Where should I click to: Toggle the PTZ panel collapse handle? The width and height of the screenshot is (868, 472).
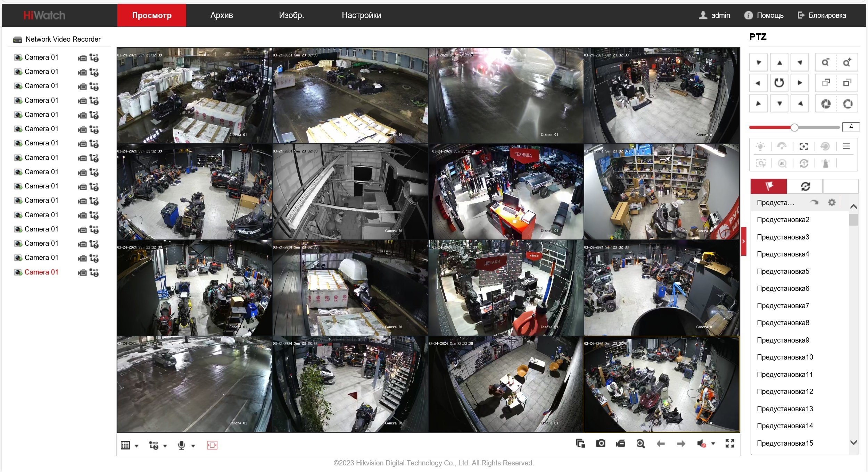743,241
